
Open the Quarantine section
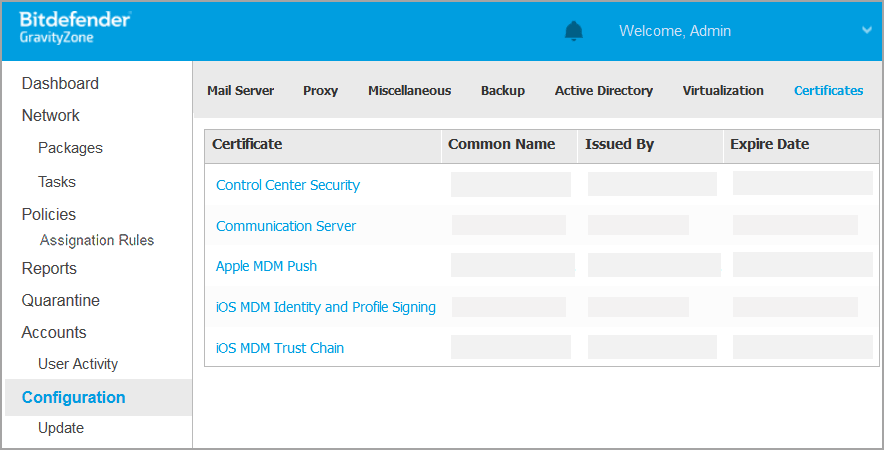(x=61, y=301)
